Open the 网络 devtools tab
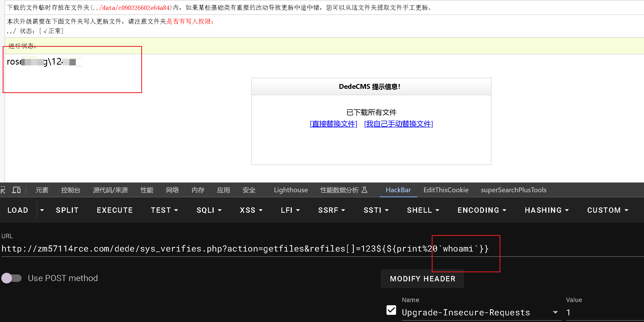Screen dimensions: 644x322 [172, 190]
